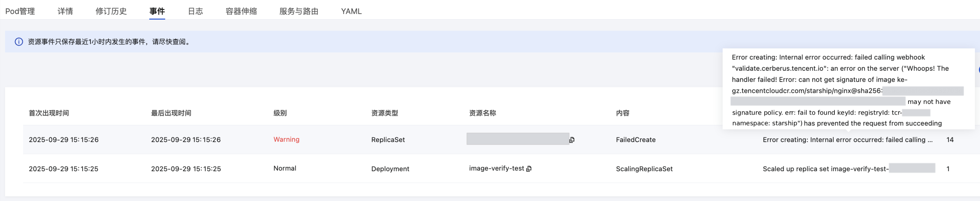980x201 pixels.
Task: Click the info icon in the notice banner
Action: 19,42
